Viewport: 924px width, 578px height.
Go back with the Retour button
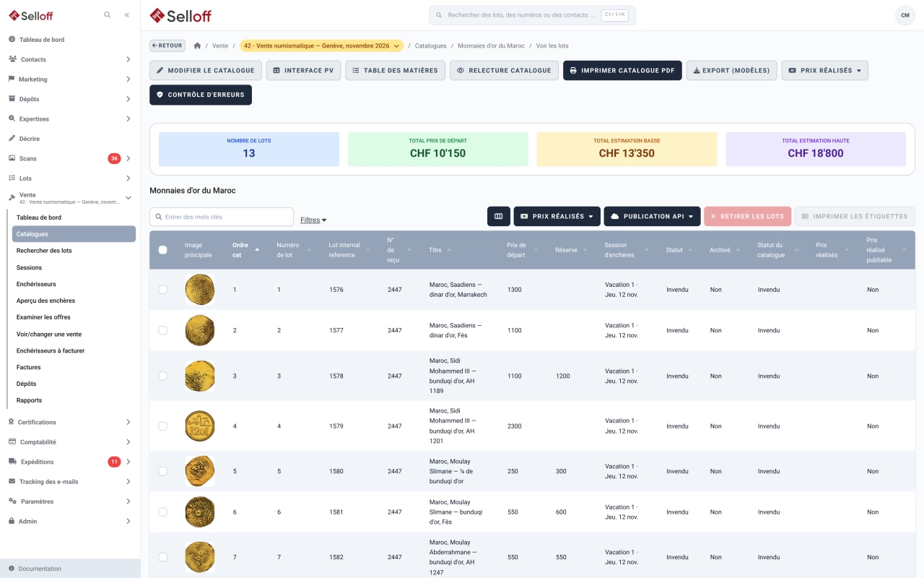(x=167, y=46)
